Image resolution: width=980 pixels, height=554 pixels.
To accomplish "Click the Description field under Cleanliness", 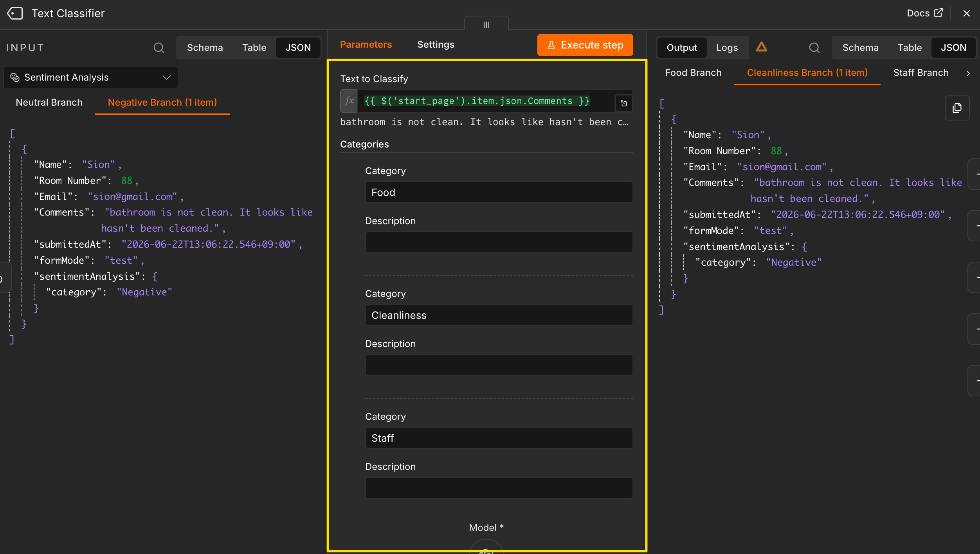I will tap(499, 365).
